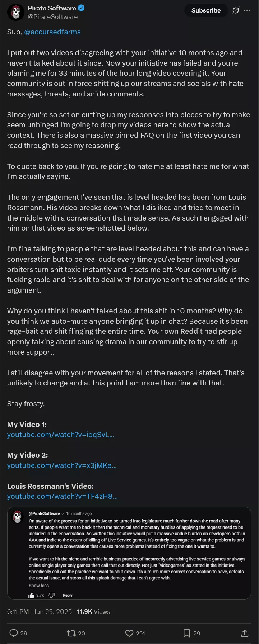View post analytics at 11.9K Views
259x644 pixels.
93,612
